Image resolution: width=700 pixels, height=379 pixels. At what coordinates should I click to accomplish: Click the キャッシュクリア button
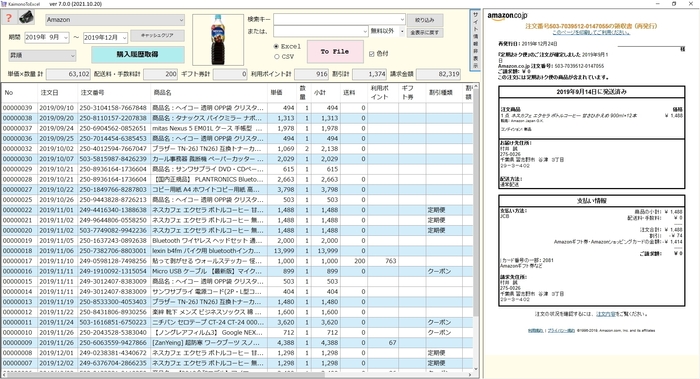(158, 35)
